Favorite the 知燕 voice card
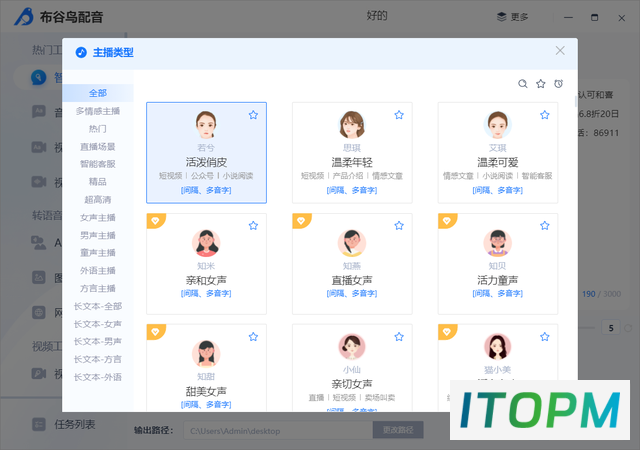Image resolution: width=640 pixels, height=450 pixels. pos(399,226)
